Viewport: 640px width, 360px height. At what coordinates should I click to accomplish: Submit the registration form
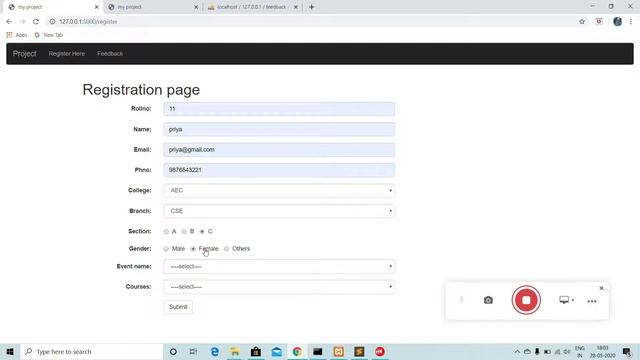(x=178, y=307)
